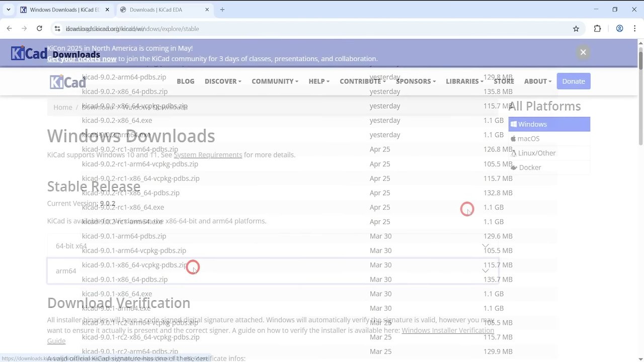The height and width of the screenshot is (362, 644).
Task: Expand the COMMUNITY menu
Action: (275, 81)
